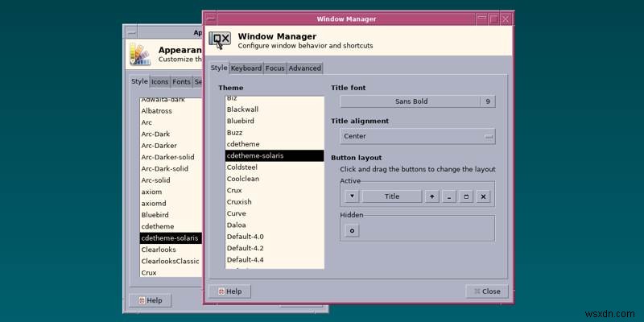Switch to the Keyboard tab
Image resolution: width=644 pixels, height=322 pixels.
tap(246, 68)
